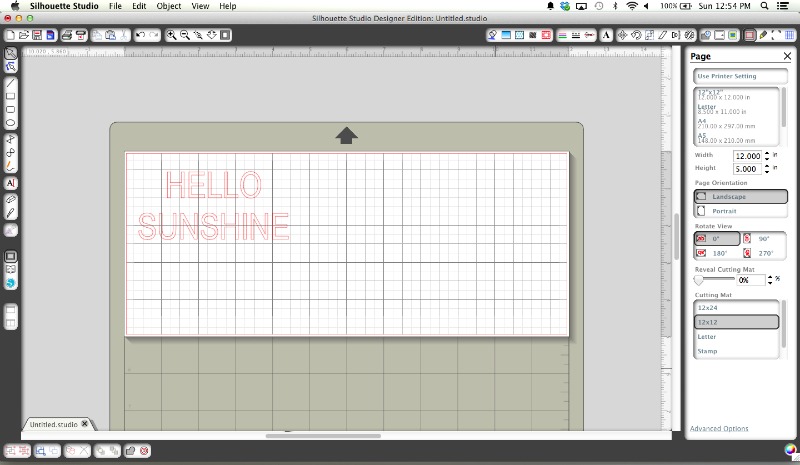Viewport: 800px width, 465px height.
Task: Click the Print icon
Action: [x=66, y=35]
